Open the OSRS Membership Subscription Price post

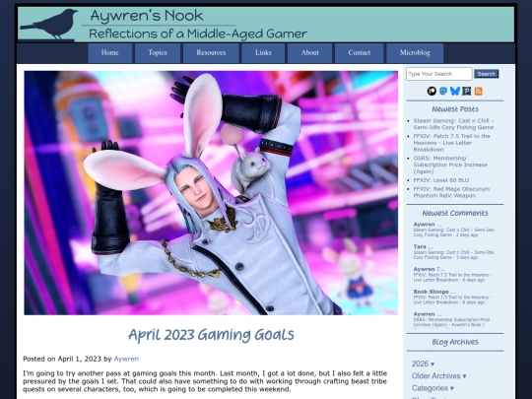[450, 165]
